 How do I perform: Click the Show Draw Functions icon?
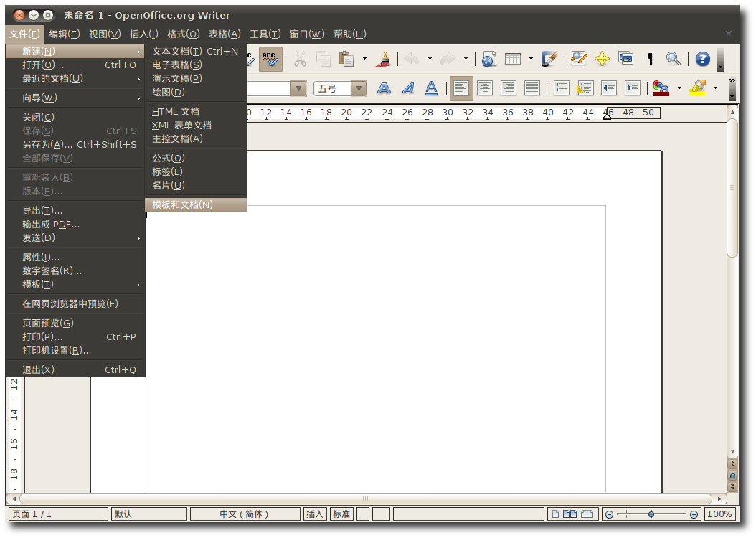[x=549, y=59]
